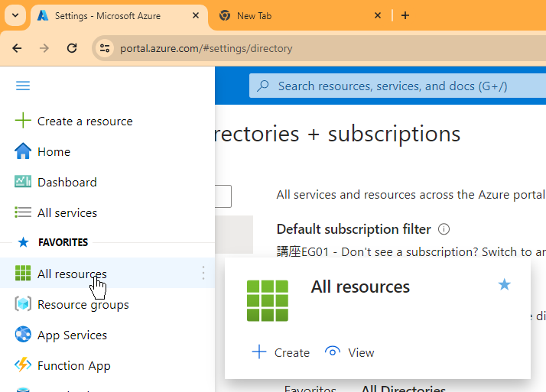Viewport: 546px width, 392px height.
Task: Click the large All resources grid icon in flyout
Action: (x=268, y=300)
